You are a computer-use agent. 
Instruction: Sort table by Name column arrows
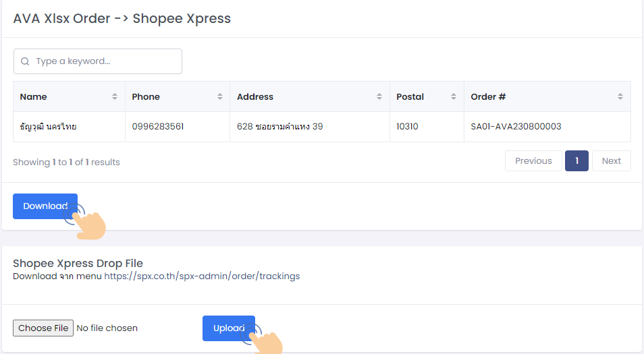(x=115, y=97)
